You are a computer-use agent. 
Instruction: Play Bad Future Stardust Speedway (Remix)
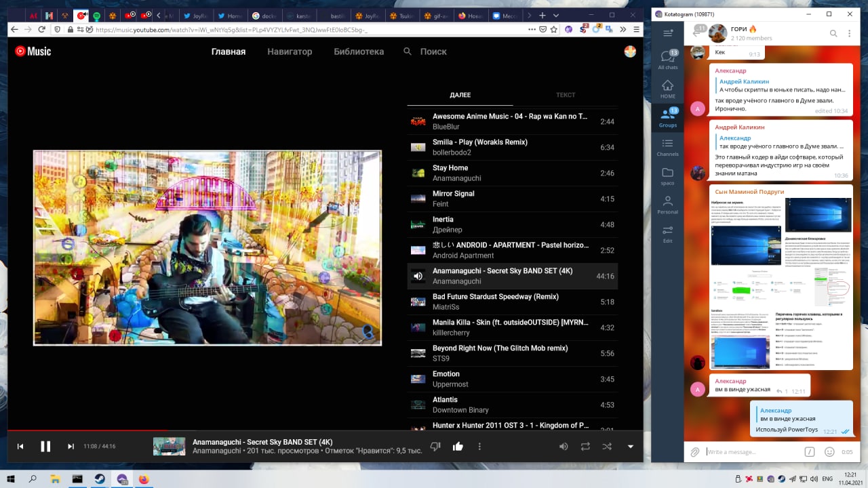tap(513, 302)
